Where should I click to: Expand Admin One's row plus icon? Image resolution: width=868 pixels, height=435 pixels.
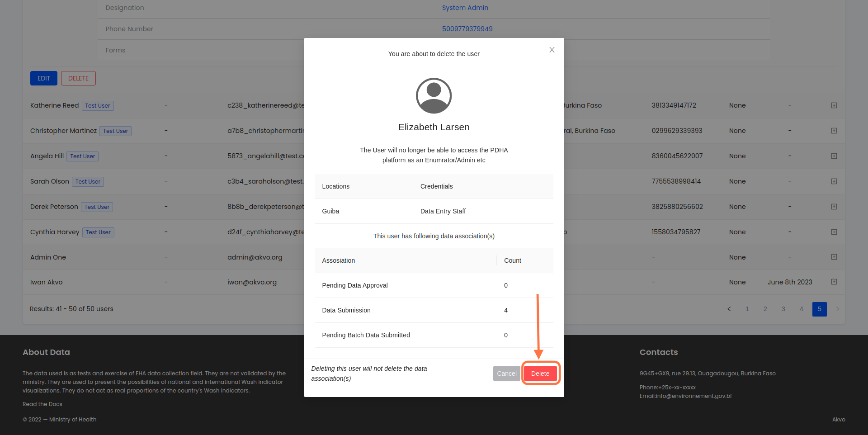(x=834, y=257)
